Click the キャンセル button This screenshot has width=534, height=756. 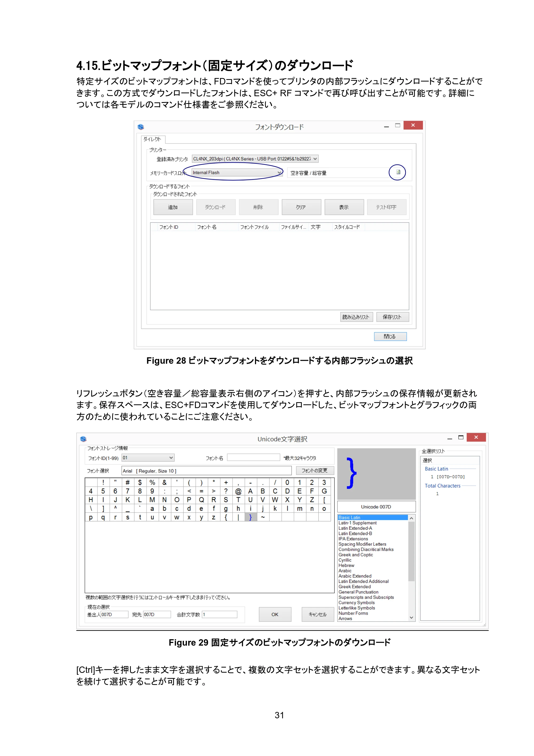pos(318,614)
